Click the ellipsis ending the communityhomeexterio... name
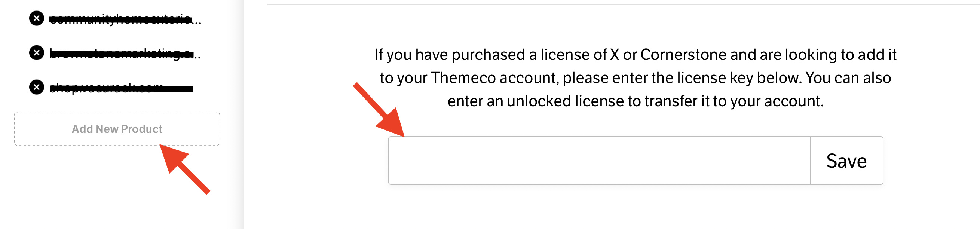The width and height of the screenshot is (980, 229). click(197, 21)
